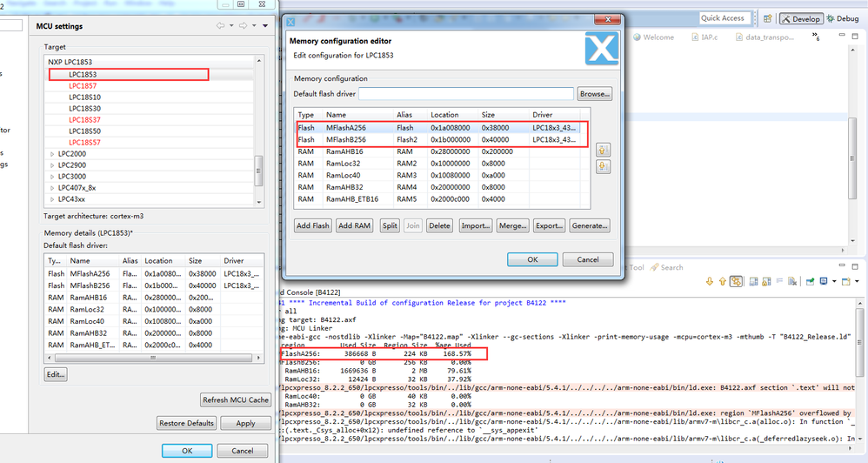The height and width of the screenshot is (463, 868).
Task: Click the Export... button
Action: click(x=549, y=225)
